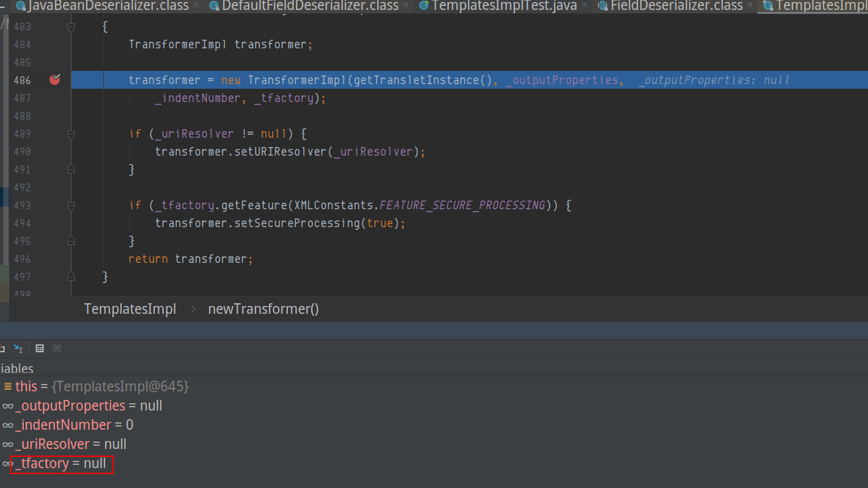This screenshot has width=868, height=488.
Task: Click the newTransformer() breadcrumb
Action: [264, 309]
